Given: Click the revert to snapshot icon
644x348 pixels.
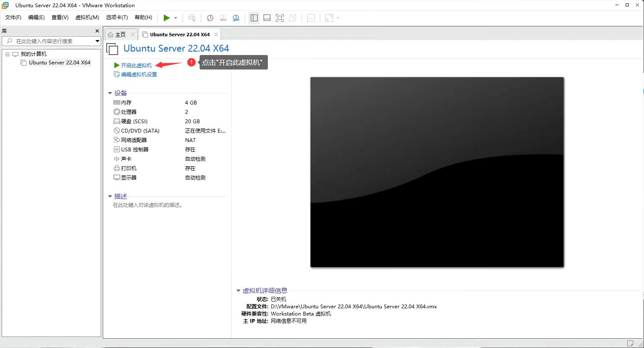Looking at the screenshot, I should (x=223, y=18).
